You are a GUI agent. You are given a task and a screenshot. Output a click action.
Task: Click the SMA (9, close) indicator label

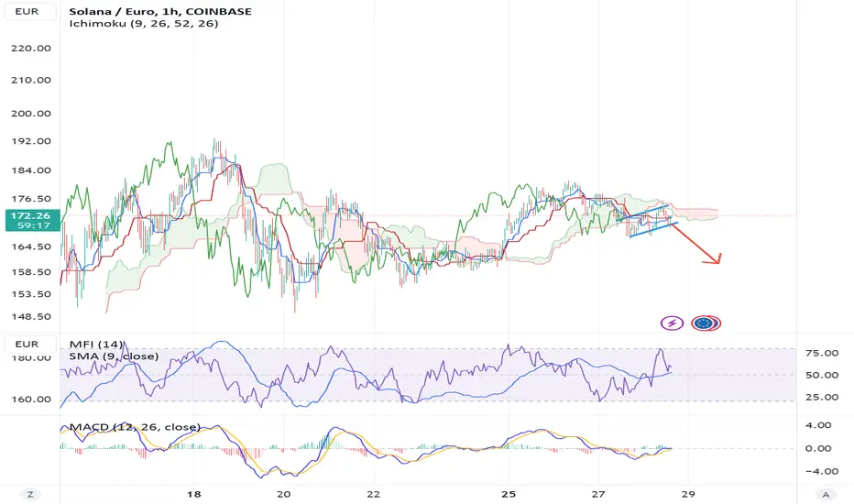114,356
